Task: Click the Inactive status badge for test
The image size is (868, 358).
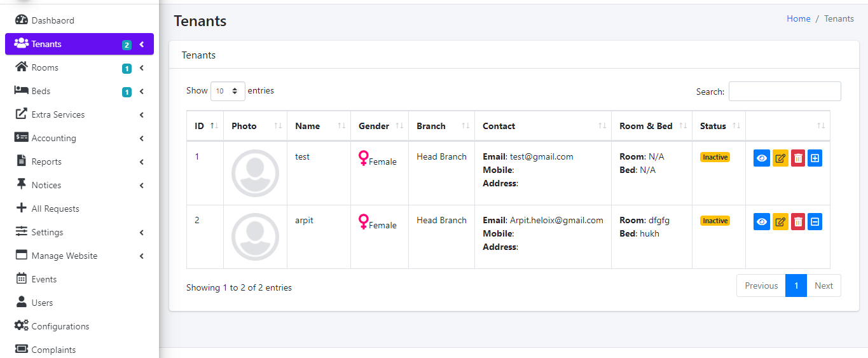Action: [x=715, y=157]
